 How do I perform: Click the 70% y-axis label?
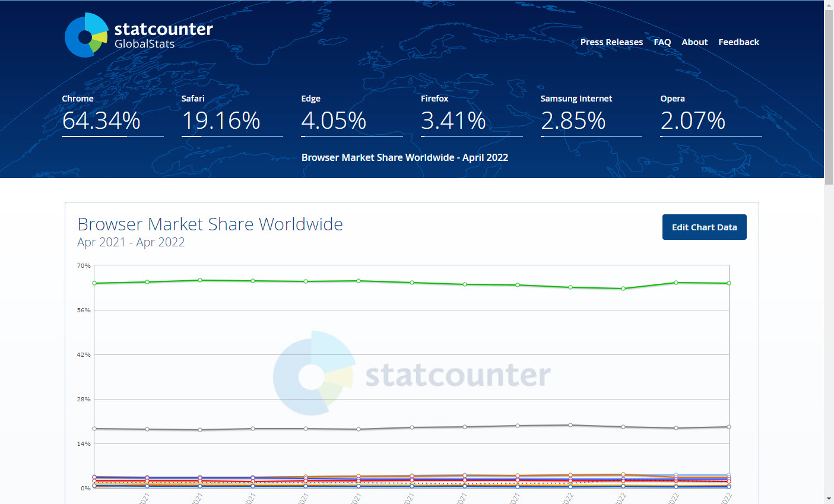pos(84,265)
